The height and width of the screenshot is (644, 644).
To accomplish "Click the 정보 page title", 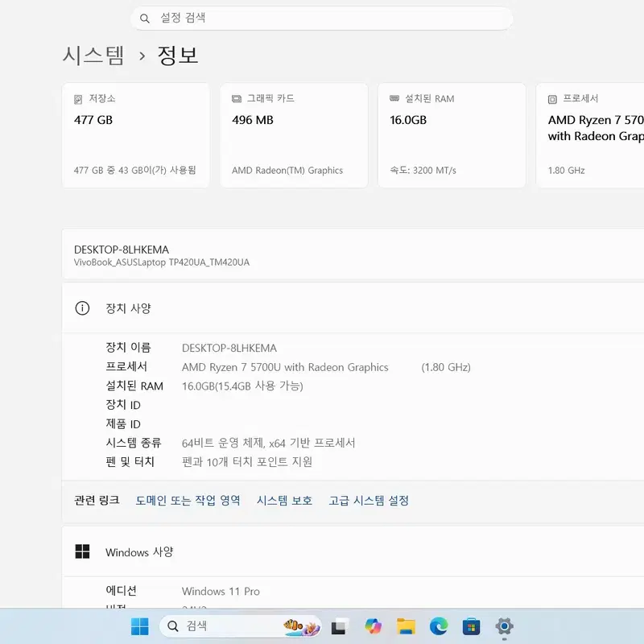I will (x=178, y=55).
